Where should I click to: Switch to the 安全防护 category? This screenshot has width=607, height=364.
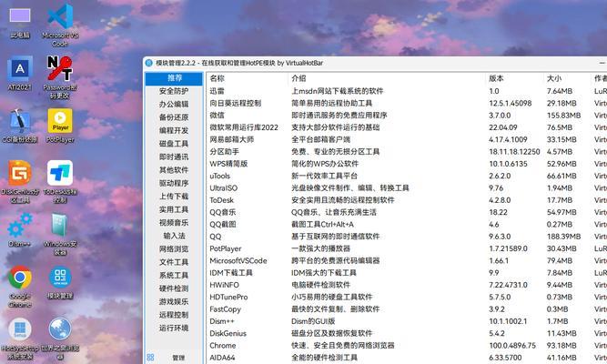click(x=174, y=91)
